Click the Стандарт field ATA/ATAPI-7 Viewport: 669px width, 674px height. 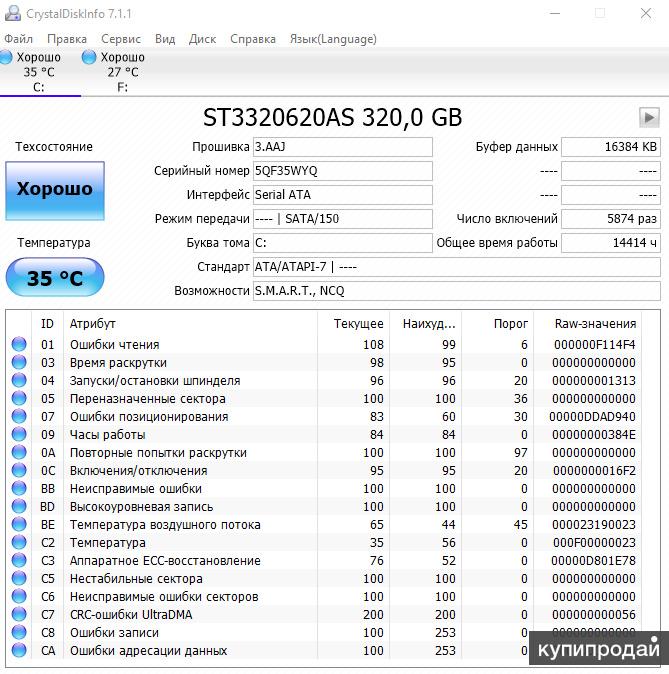pos(457,267)
